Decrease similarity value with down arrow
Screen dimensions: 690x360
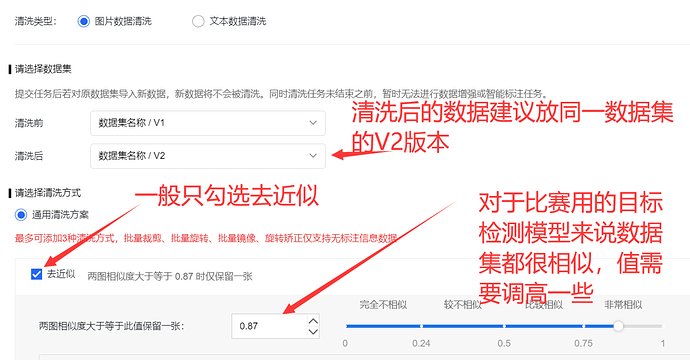point(313,331)
